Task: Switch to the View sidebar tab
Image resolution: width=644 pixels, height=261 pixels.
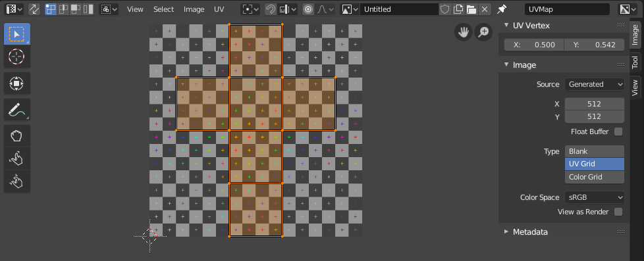Action: click(x=635, y=87)
